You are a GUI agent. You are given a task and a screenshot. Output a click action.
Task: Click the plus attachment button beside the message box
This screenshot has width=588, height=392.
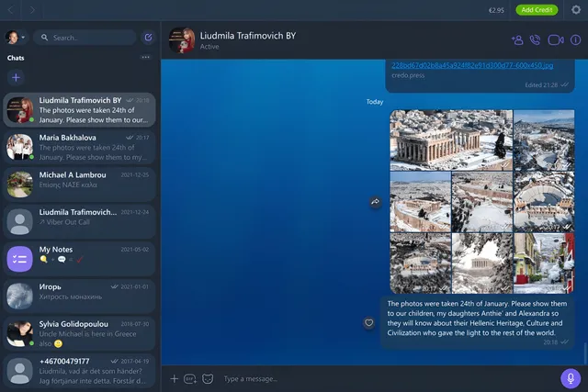[174, 378]
